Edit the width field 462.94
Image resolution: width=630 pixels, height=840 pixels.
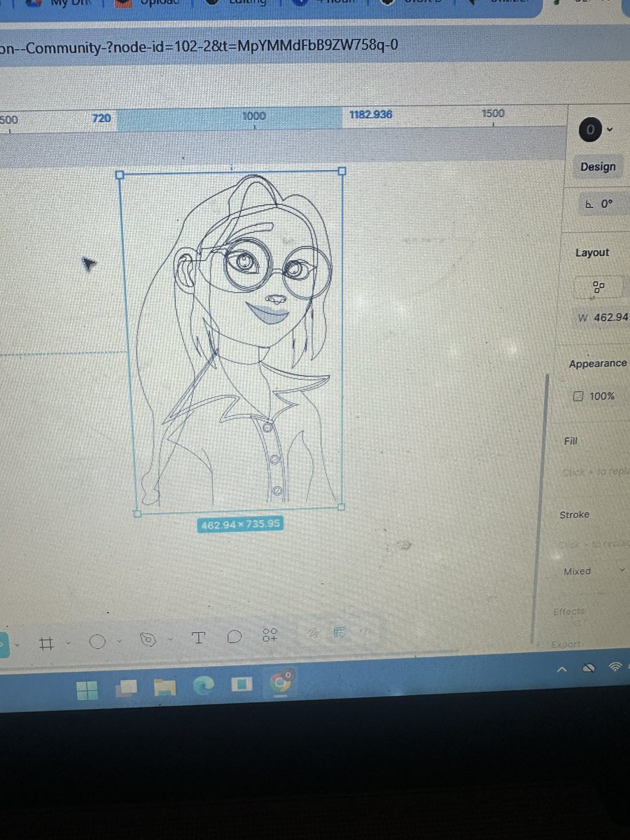tap(603, 317)
